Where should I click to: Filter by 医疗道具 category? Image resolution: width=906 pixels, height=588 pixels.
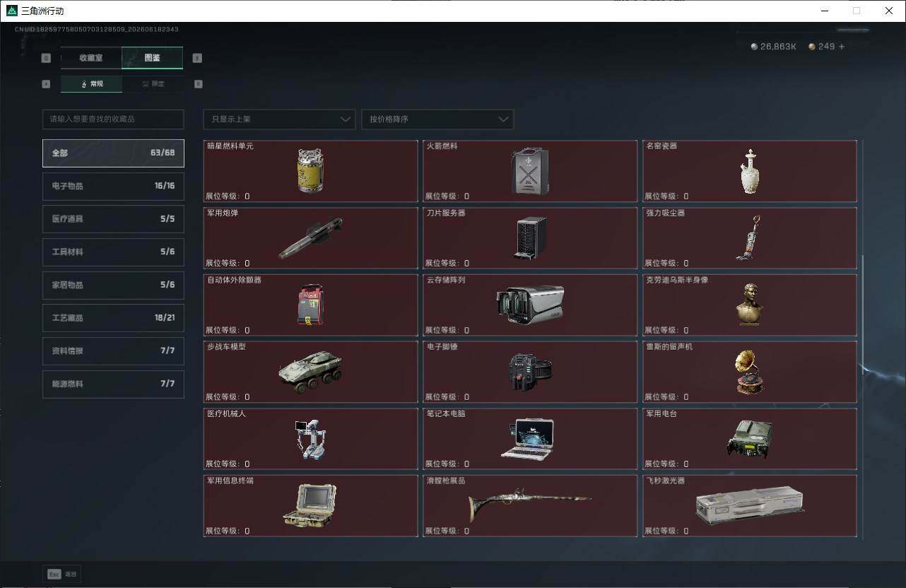(x=113, y=219)
